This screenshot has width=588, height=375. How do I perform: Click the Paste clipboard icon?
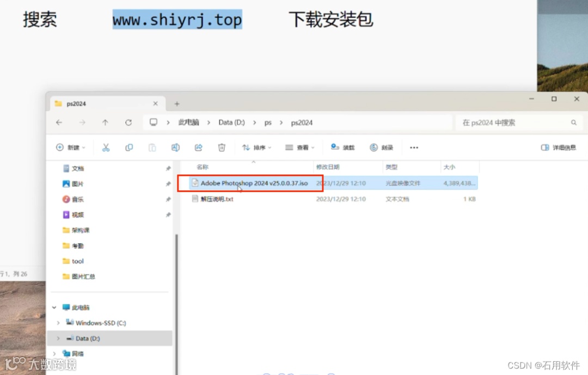pos(152,147)
